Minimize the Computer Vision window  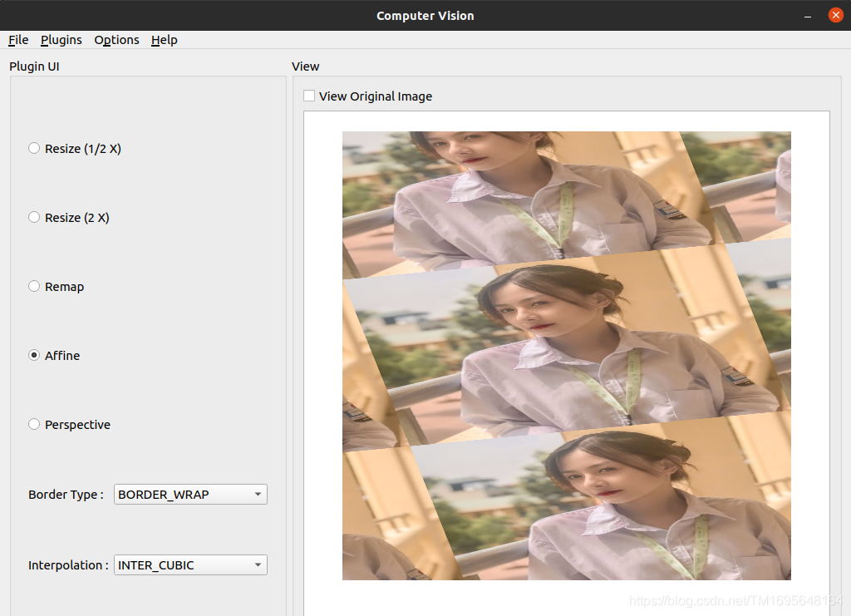click(x=808, y=16)
